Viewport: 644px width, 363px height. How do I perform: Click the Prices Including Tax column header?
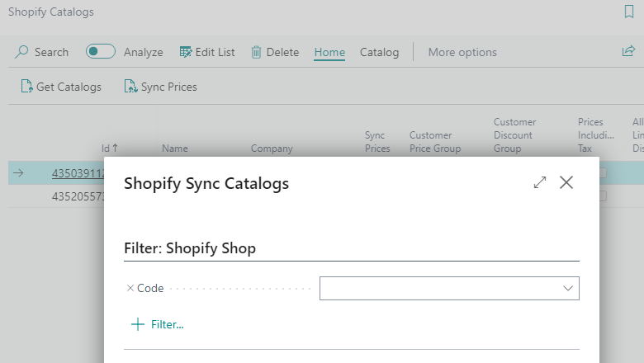click(595, 135)
